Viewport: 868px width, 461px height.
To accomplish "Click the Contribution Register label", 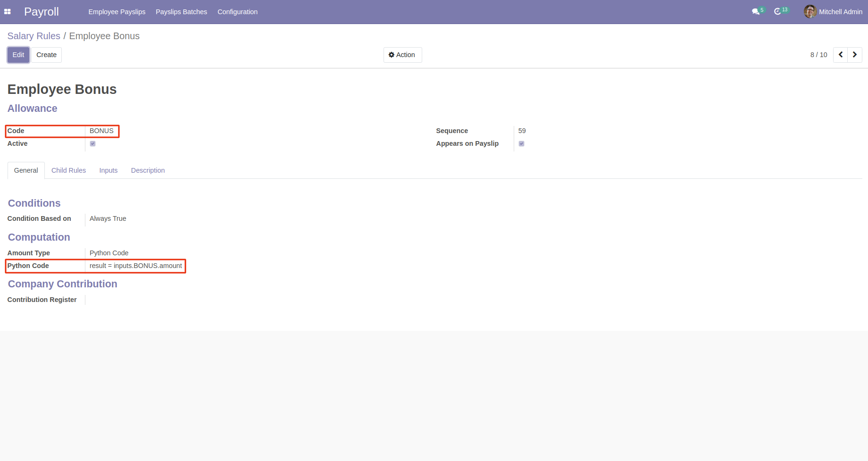I will point(42,300).
